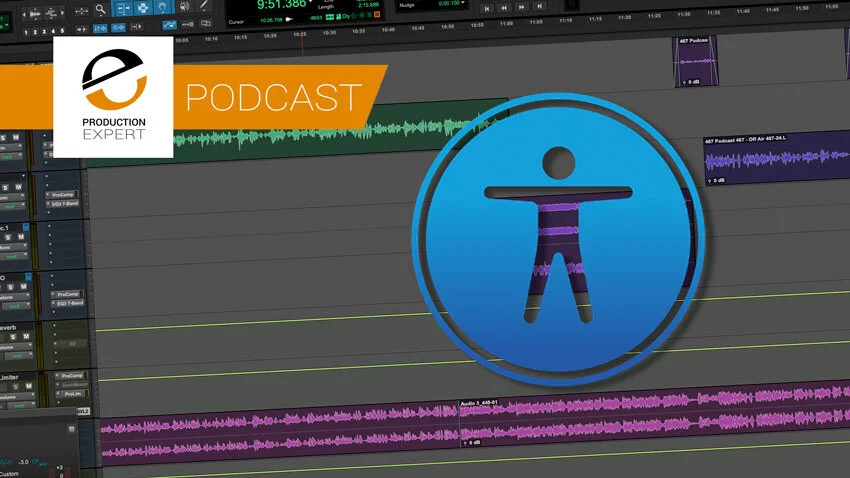Select the Selector tool in the toolbar

[143, 8]
